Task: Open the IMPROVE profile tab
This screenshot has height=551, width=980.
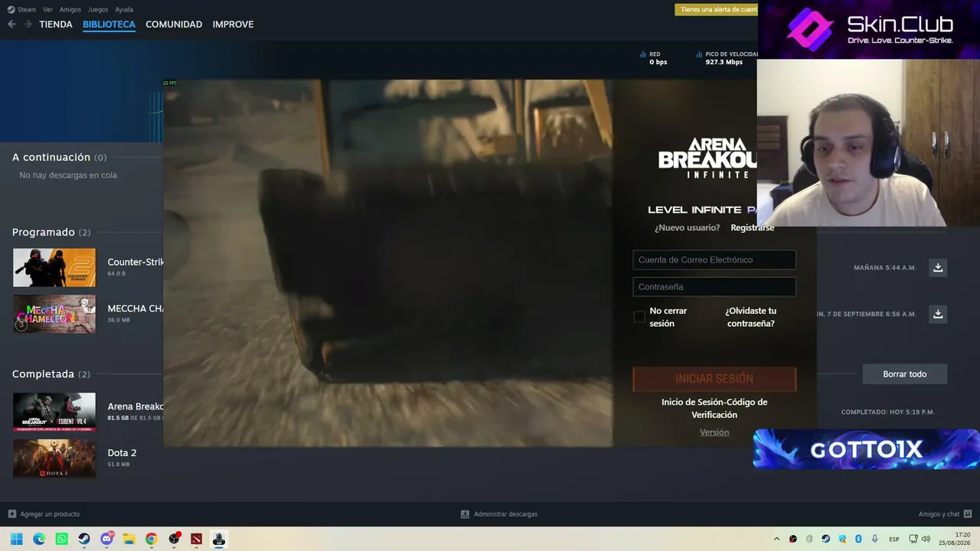Action: point(233,24)
